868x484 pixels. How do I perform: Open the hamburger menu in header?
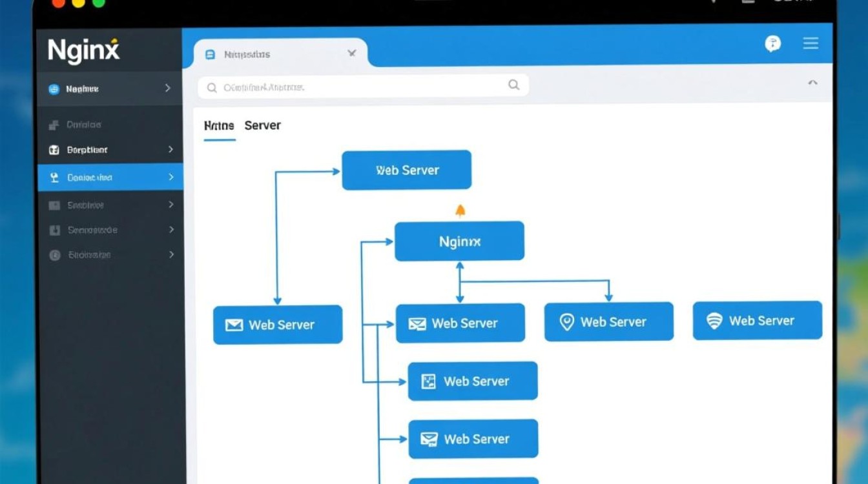click(x=811, y=43)
